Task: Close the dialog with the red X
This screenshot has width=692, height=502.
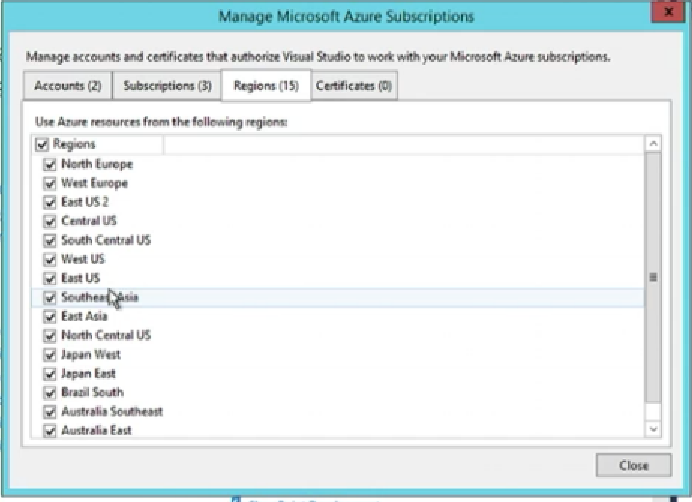Action: 669,11
